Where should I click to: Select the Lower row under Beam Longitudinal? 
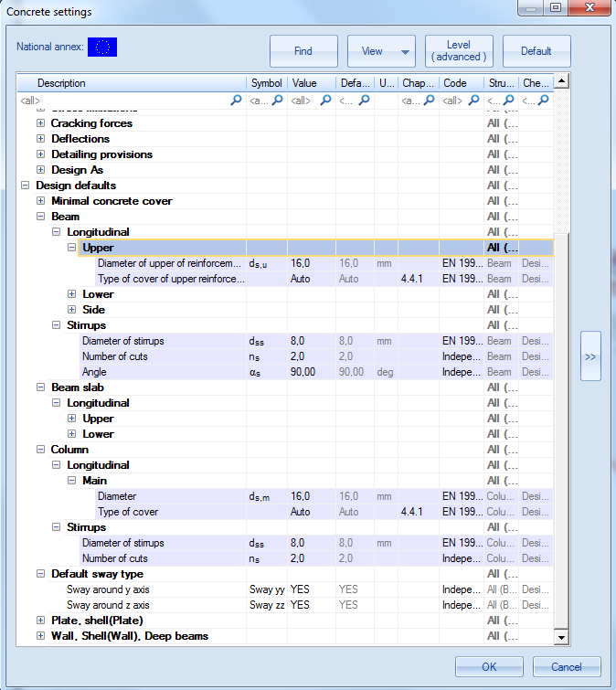click(x=315, y=294)
